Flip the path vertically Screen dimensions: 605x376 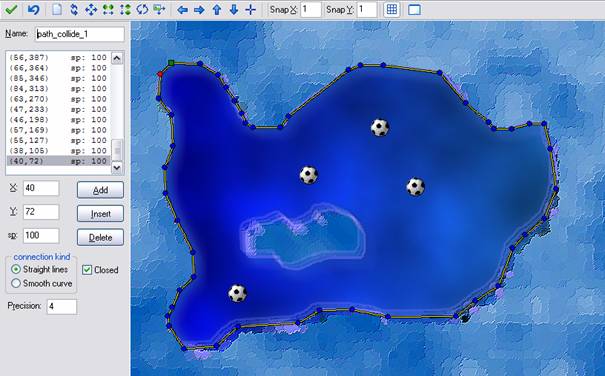125,9
